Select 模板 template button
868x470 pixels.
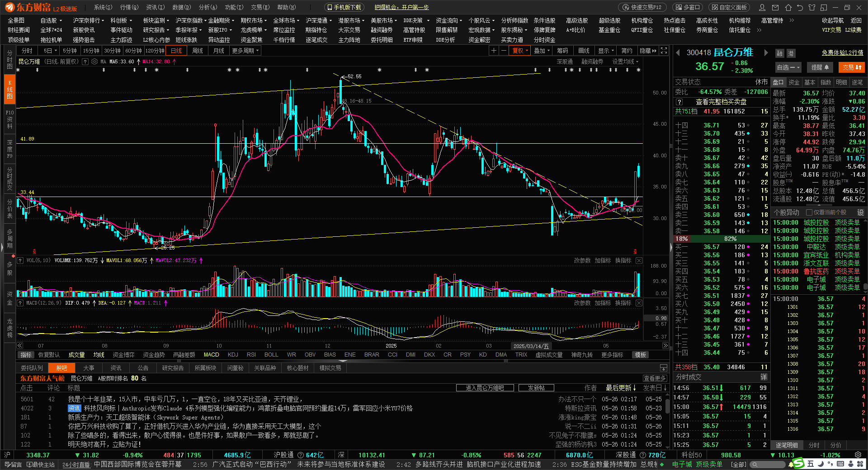tap(640, 355)
